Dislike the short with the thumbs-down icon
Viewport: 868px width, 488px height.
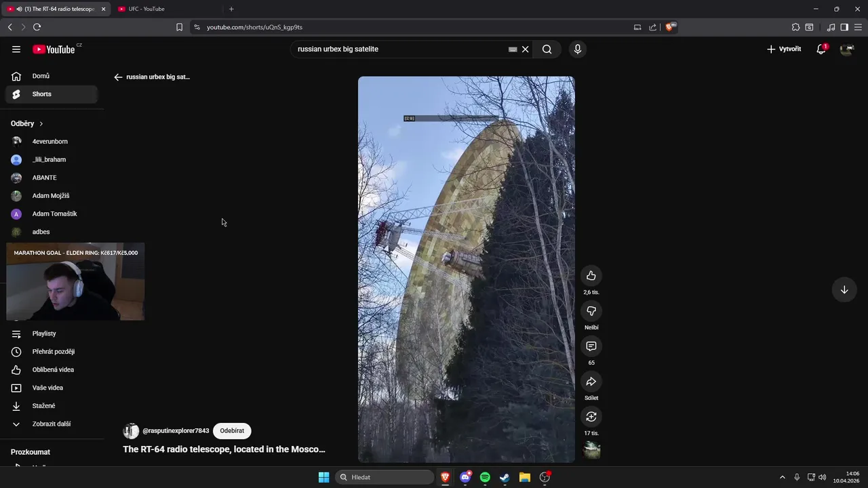[x=591, y=310]
